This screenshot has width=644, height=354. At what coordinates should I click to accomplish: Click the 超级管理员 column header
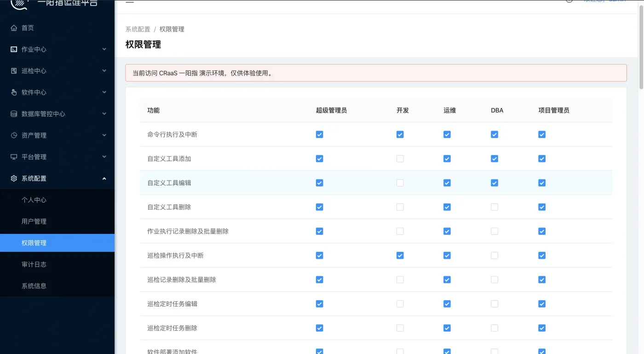[331, 110]
